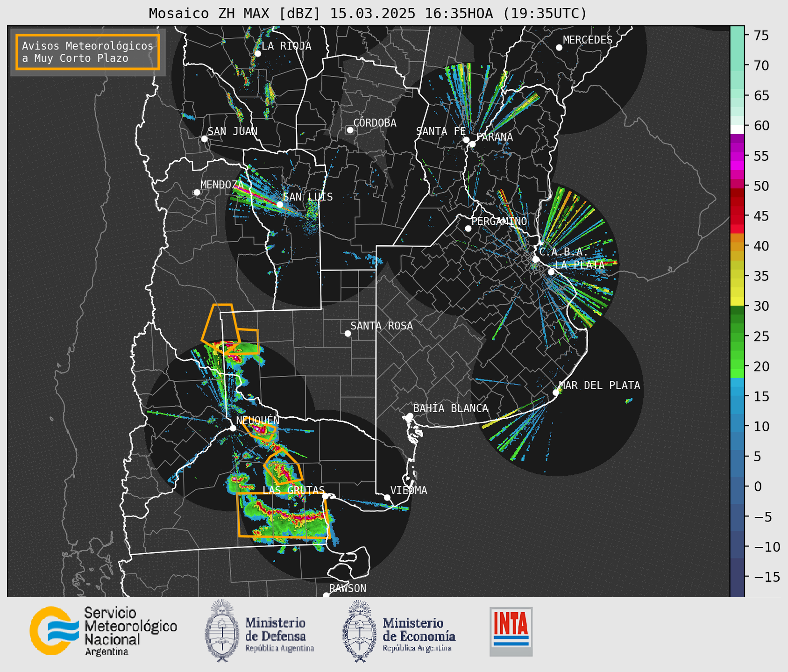The width and height of the screenshot is (788, 672).
Task: Click the colorbar label 0
Action: tap(757, 486)
